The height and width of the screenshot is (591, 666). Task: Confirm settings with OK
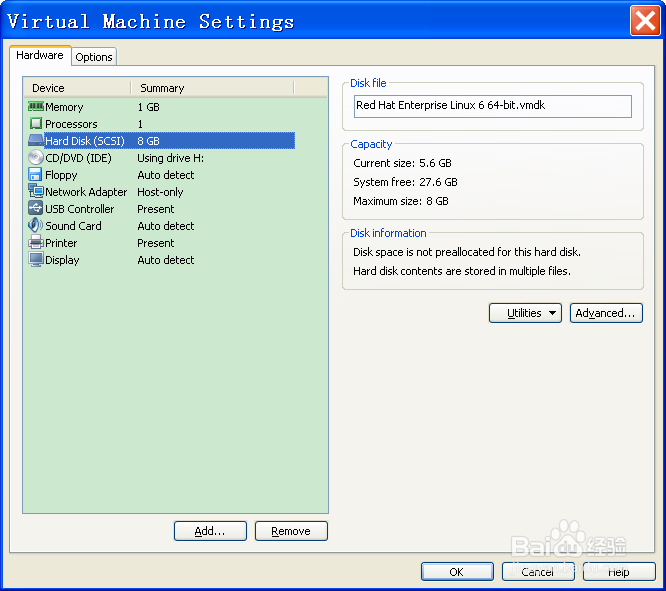457,572
